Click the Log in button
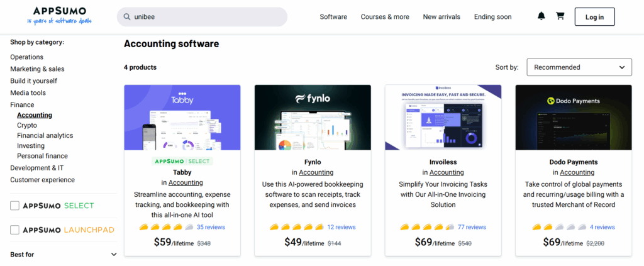 (594, 17)
